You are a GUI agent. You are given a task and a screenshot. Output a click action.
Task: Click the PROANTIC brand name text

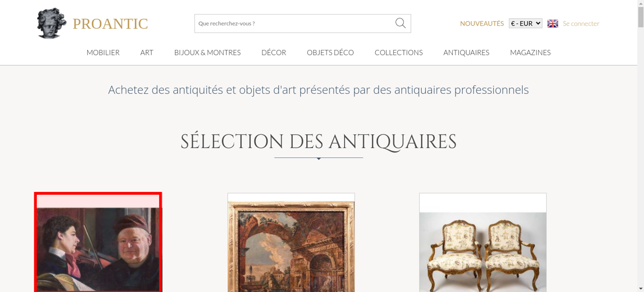(x=110, y=24)
